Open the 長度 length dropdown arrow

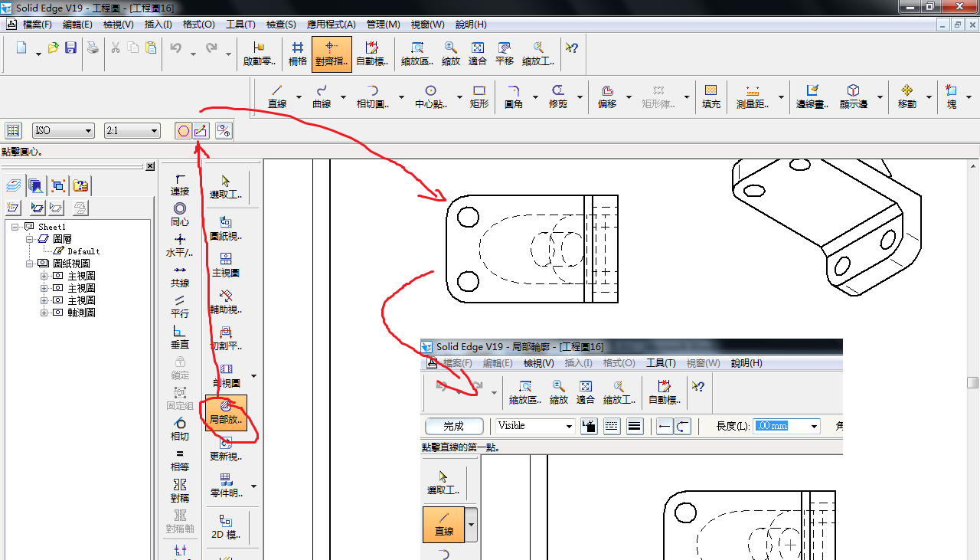coord(814,427)
